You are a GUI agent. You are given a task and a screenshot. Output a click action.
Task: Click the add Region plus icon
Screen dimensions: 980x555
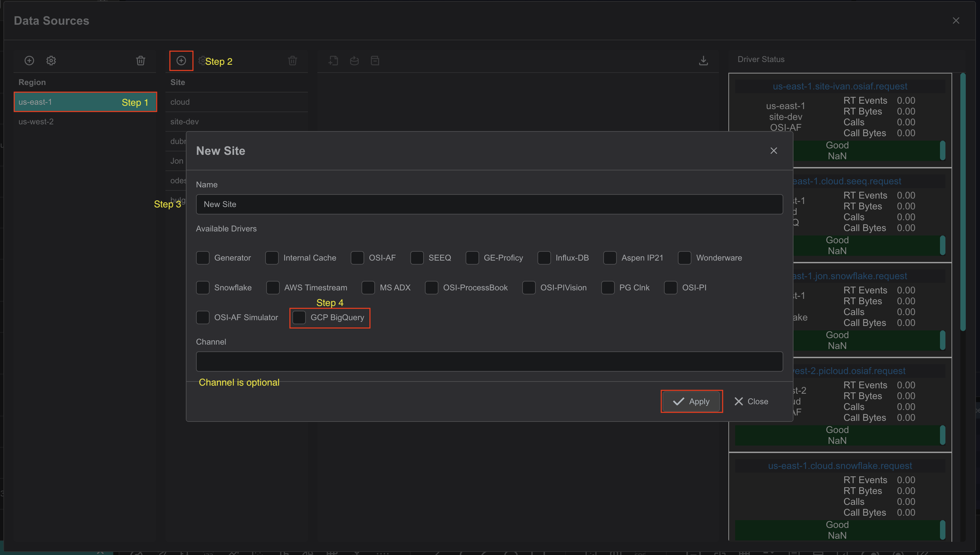[x=30, y=61]
